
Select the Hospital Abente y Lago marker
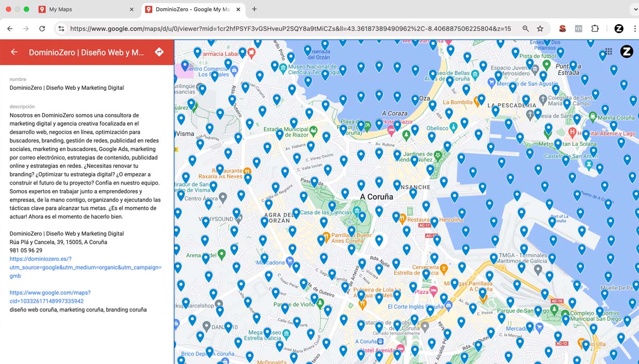click(572, 132)
